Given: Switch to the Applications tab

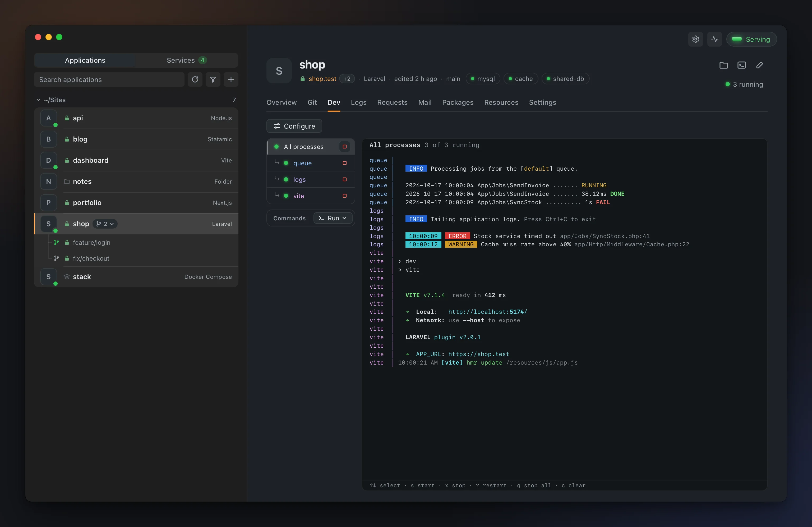Looking at the screenshot, I should [85, 61].
